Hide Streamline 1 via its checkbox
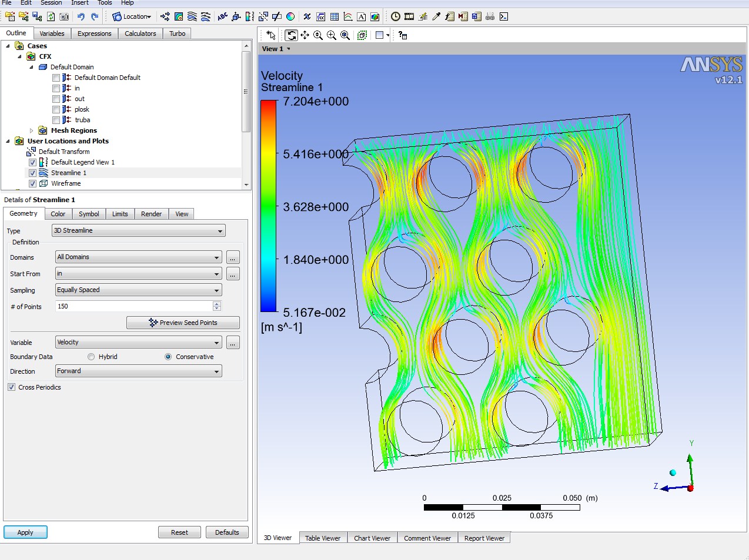Screen dimensions: 749x560 pyautogui.click(x=32, y=173)
